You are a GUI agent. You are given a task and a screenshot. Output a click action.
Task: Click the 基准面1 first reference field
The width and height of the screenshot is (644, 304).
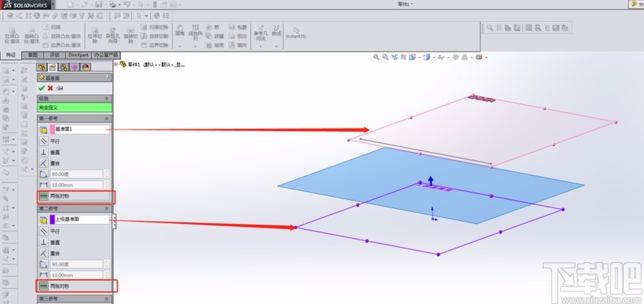[x=82, y=130]
